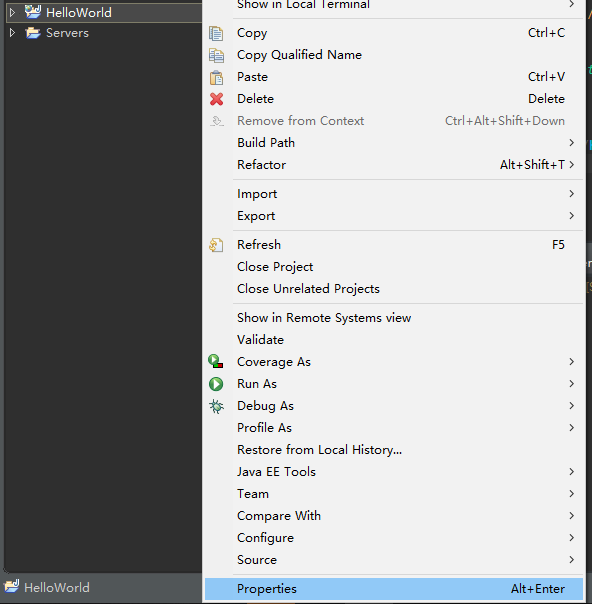
Task: Click the Copy icon in context menu
Action: pyautogui.click(x=216, y=33)
